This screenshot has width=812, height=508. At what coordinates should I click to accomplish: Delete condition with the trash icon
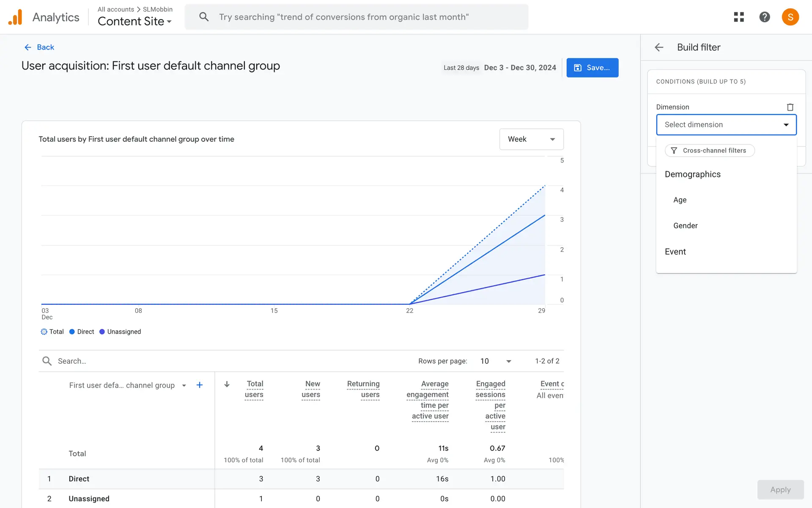[790, 107]
